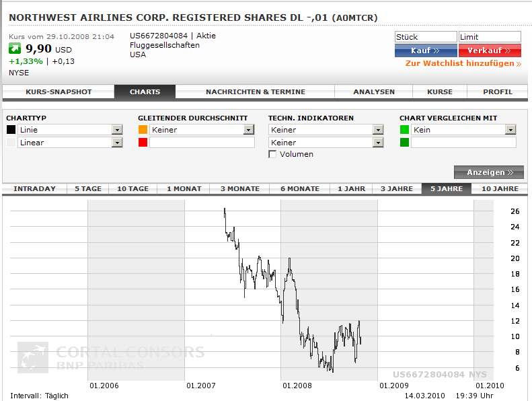Switch to the Charts tab
532x401 pixels.
point(145,92)
